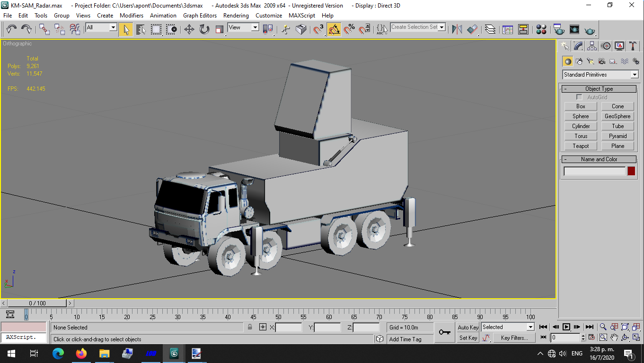Viewport: 644px width, 363px height.
Task: Select the Select and Move tool
Action: [x=189, y=29]
